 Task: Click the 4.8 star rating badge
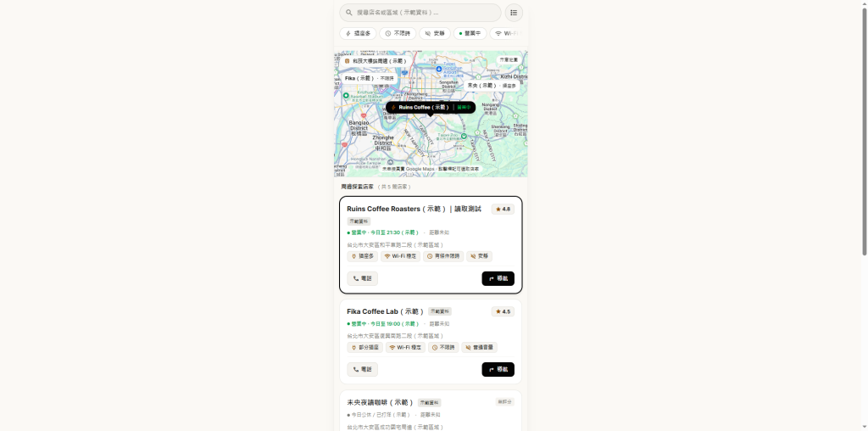point(503,210)
